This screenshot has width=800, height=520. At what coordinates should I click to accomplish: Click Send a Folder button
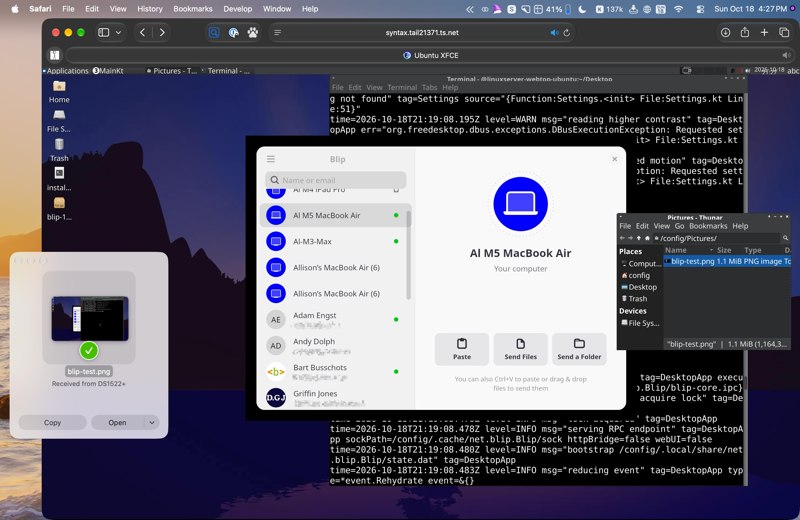coord(579,350)
